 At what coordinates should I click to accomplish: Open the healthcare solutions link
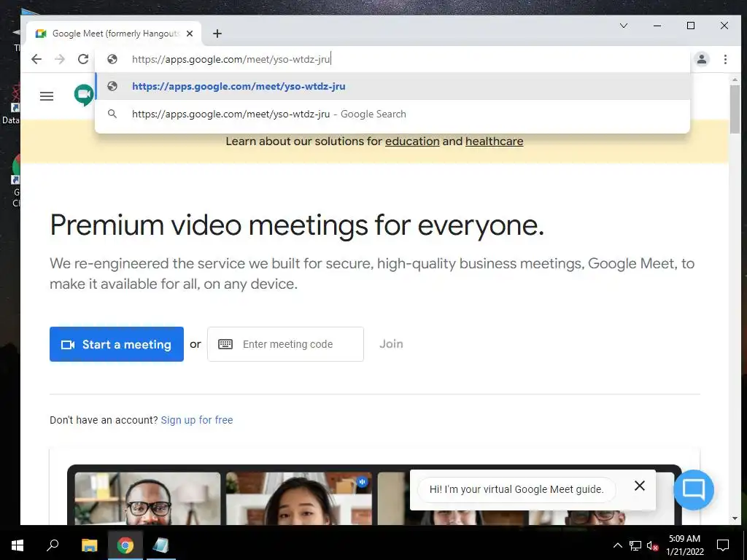point(494,141)
